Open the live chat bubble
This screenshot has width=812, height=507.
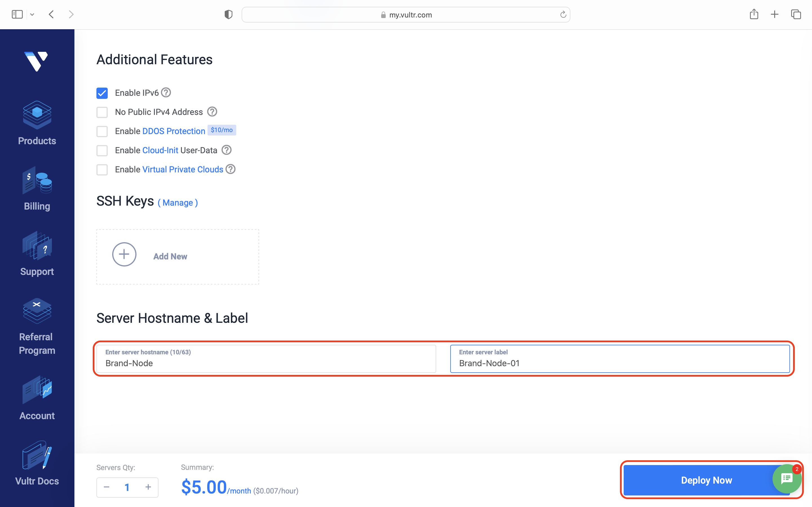coord(787,479)
